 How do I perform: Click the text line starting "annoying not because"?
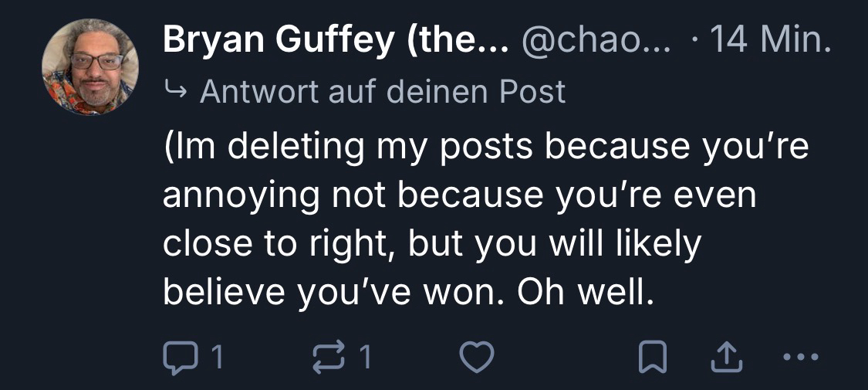click(x=460, y=196)
